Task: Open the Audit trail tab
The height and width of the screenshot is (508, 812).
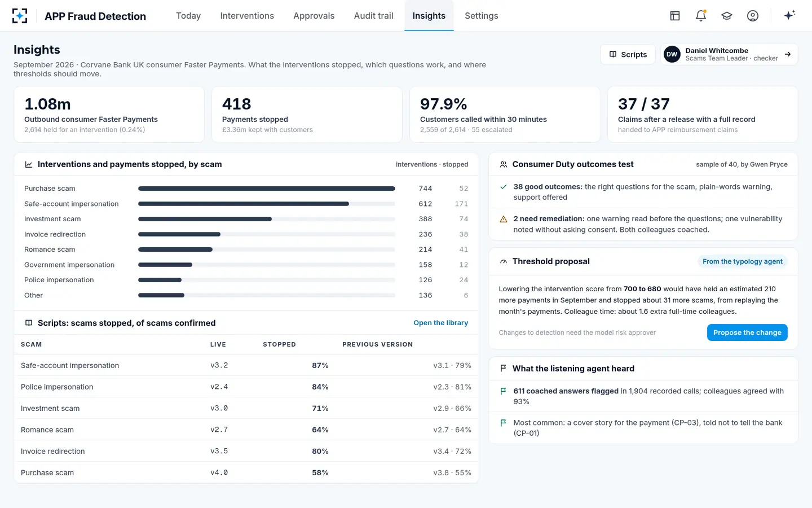Action: [x=374, y=16]
